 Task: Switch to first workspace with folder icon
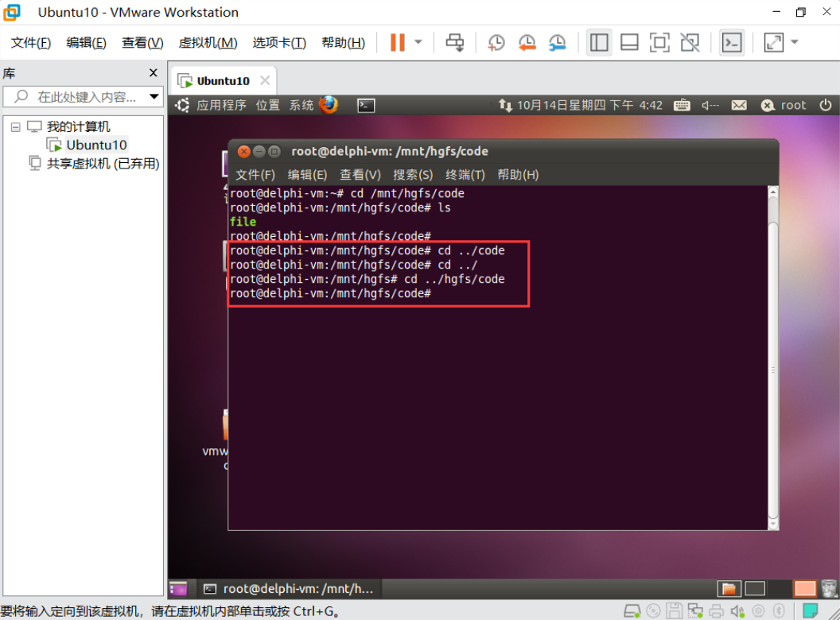(729, 589)
